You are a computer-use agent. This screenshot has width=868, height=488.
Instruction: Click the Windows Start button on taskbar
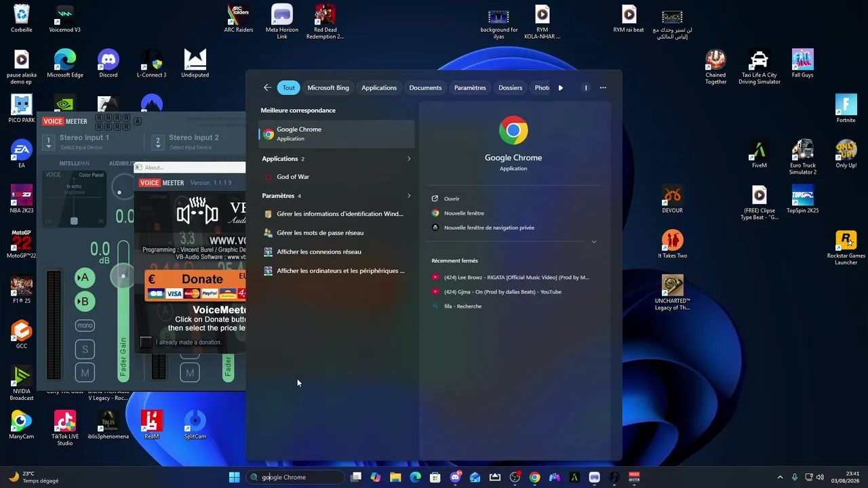pyautogui.click(x=234, y=477)
